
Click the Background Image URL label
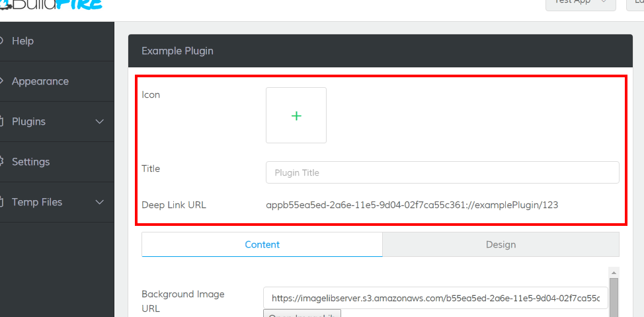(183, 301)
